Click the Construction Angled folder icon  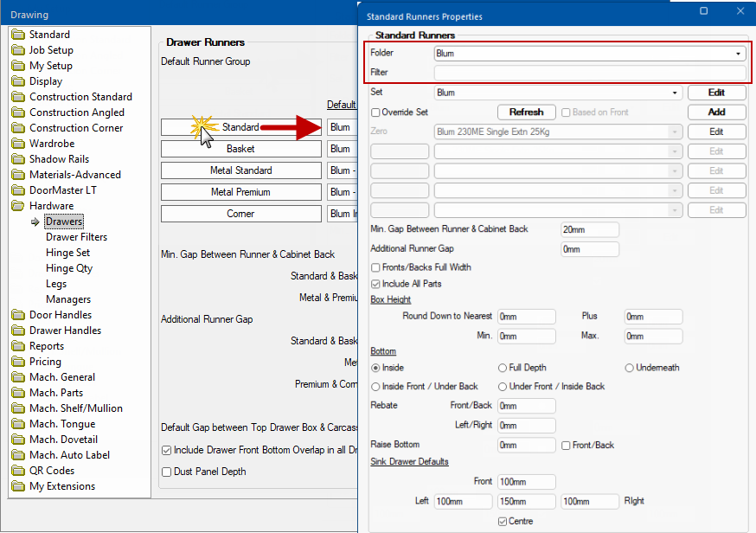click(x=18, y=112)
